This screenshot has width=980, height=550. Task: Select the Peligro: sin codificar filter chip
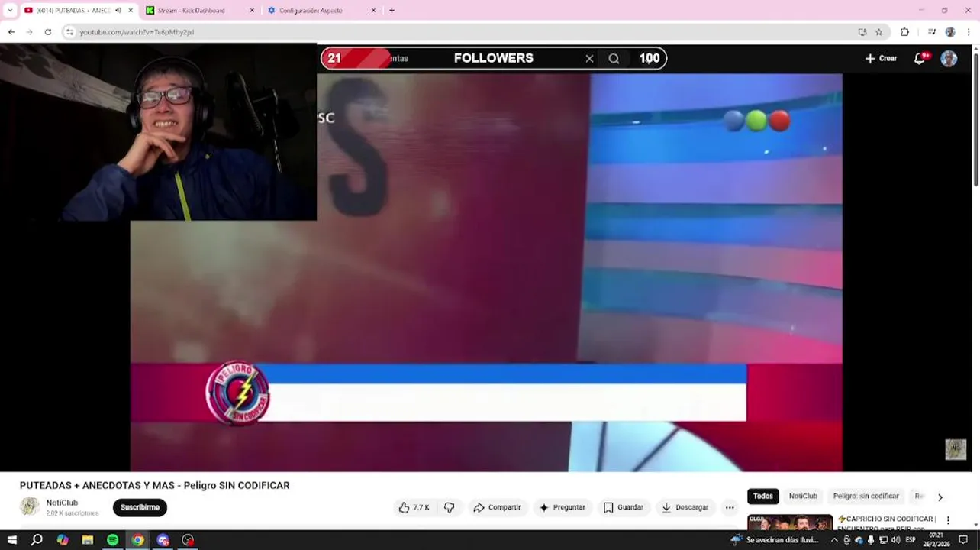tap(866, 496)
